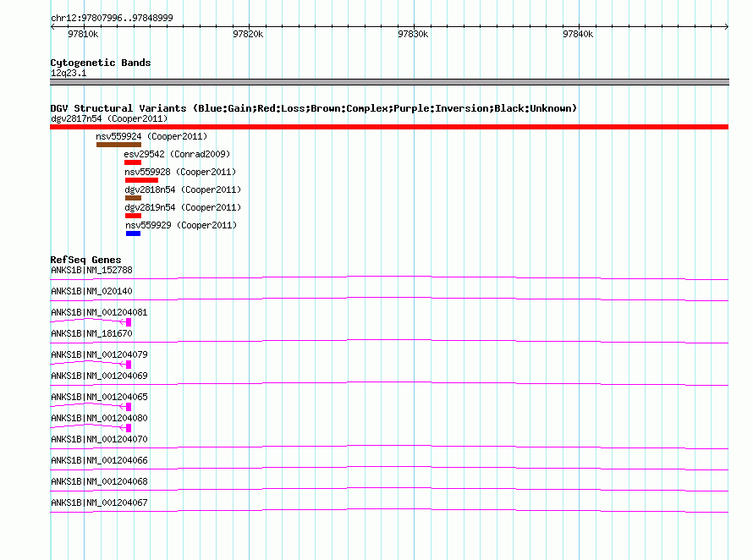Open variant nsv559924 (Cooper2011) label

(x=151, y=136)
